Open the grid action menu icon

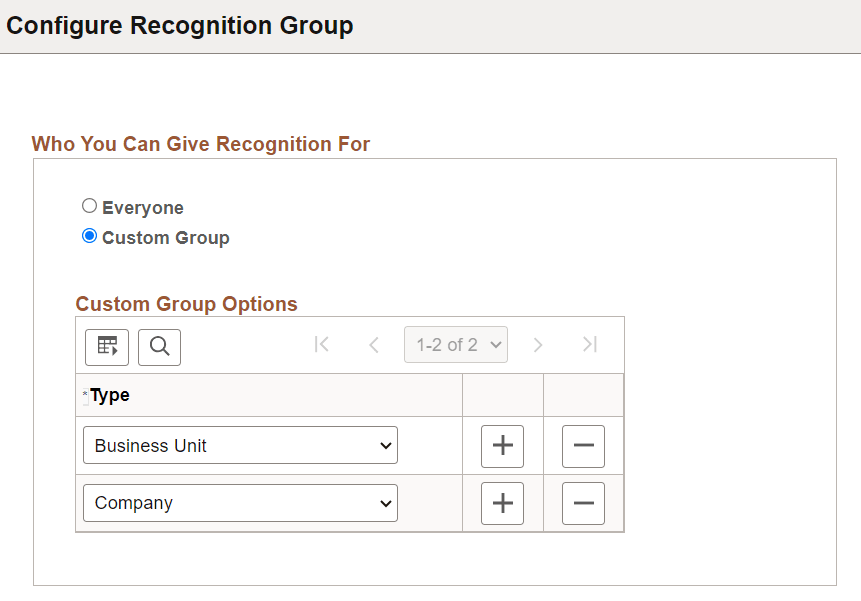[x=106, y=347]
